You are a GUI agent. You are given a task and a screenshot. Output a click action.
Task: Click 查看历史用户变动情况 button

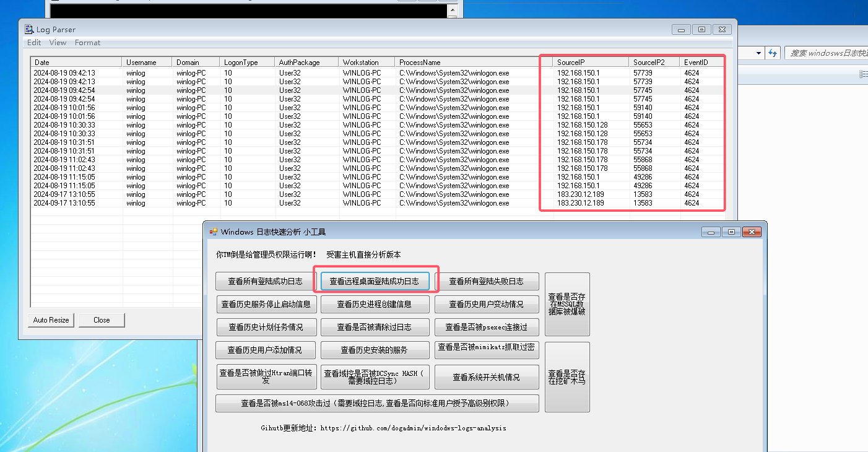click(x=486, y=304)
